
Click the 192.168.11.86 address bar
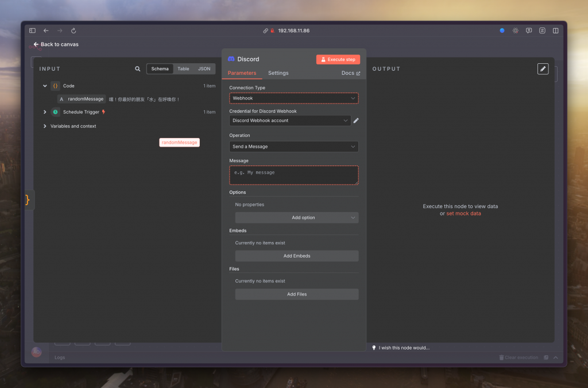(293, 31)
